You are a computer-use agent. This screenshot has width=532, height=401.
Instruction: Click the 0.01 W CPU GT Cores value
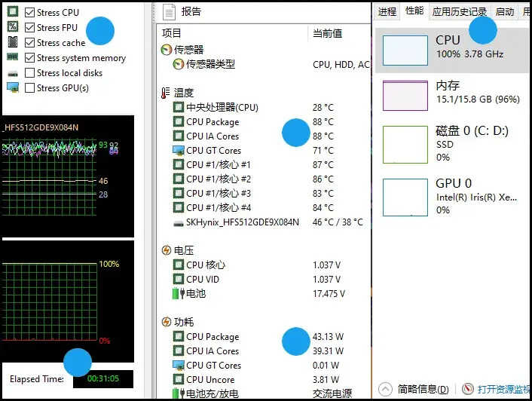click(x=326, y=366)
